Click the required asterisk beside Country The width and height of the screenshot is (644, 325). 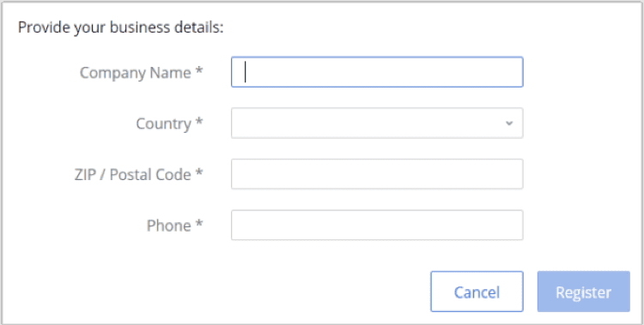pyautogui.click(x=199, y=122)
